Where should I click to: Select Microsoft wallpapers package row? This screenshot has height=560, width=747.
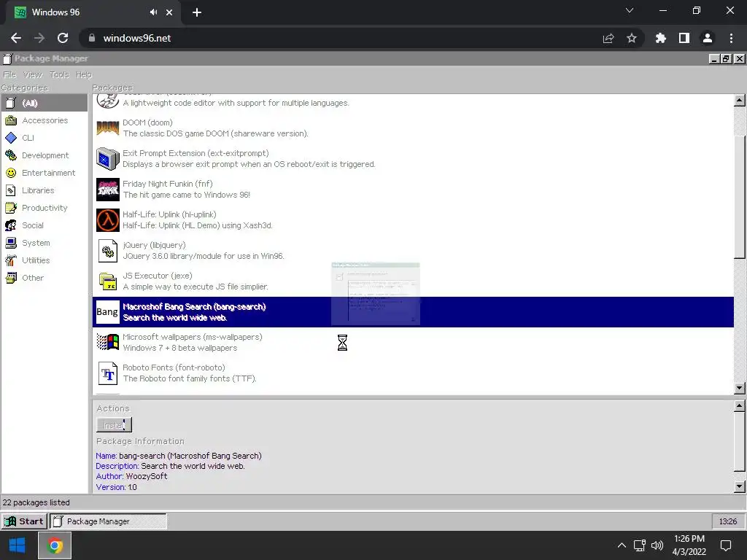413,343
